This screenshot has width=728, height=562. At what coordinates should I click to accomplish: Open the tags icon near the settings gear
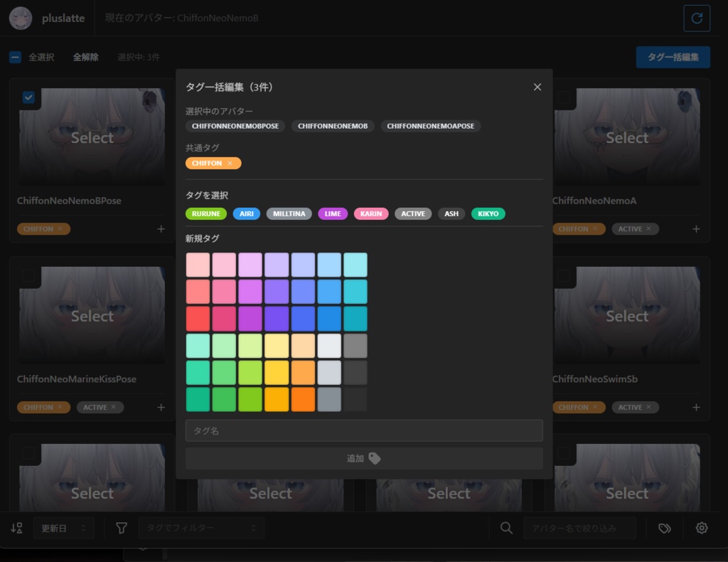664,528
